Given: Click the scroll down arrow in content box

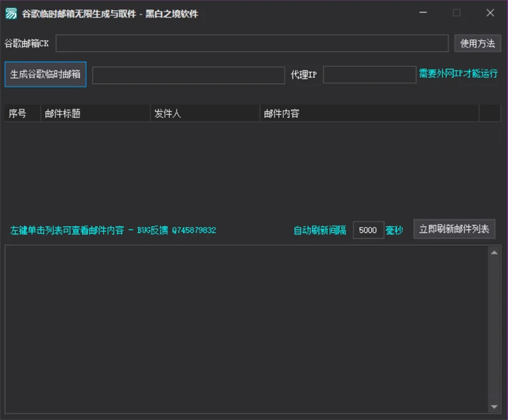Looking at the screenshot, I should tap(494, 406).
